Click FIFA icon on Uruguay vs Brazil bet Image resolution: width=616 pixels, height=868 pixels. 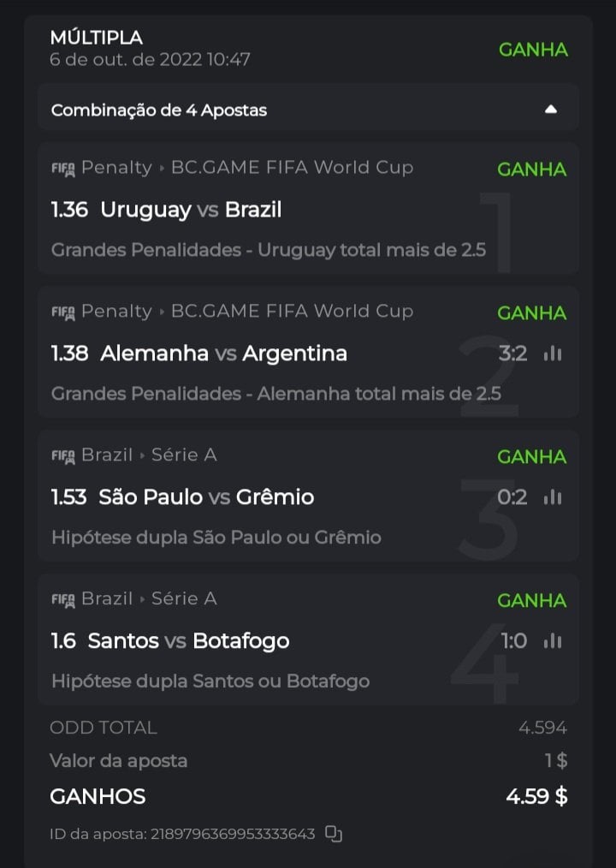(63, 169)
